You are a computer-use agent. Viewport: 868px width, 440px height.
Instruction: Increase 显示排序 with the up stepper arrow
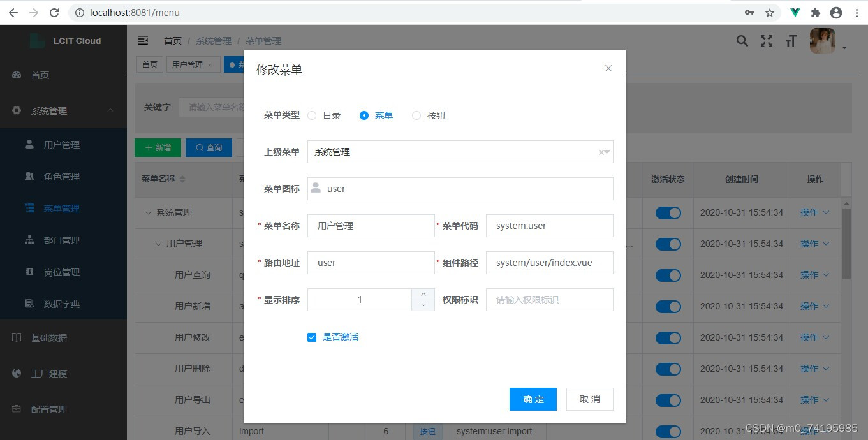(423, 294)
